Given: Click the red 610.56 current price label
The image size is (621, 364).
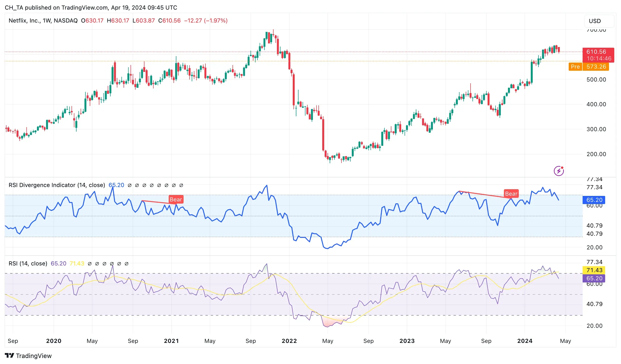Looking at the screenshot, I should [x=598, y=55].
